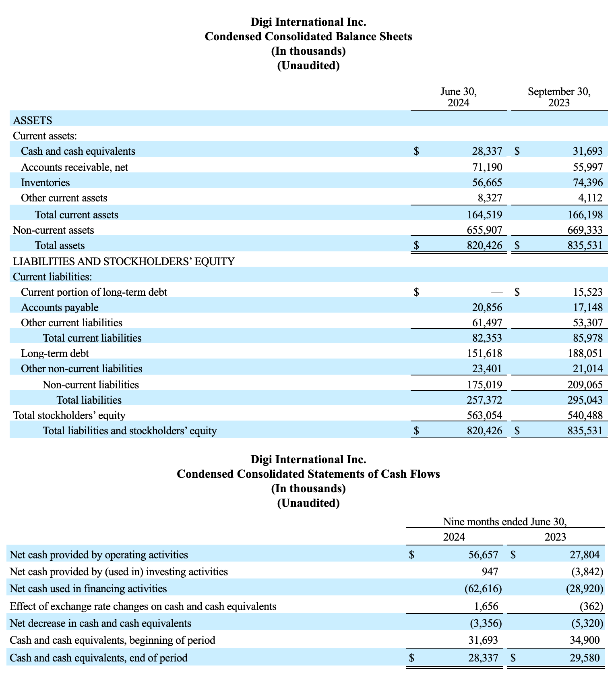The height and width of the screenshot is (680, 616).
Task: Click 'Net cash used in financing activities'
Action: click(x=88, y=589)
